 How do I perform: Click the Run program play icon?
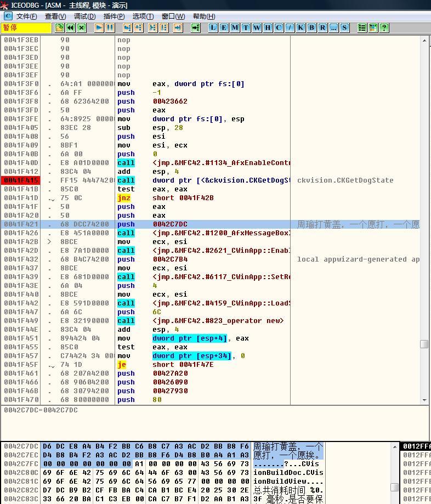coord(99,27)
